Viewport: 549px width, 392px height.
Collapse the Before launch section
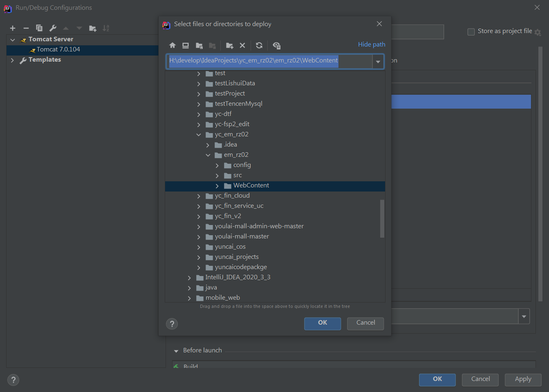tap(176, 351)
